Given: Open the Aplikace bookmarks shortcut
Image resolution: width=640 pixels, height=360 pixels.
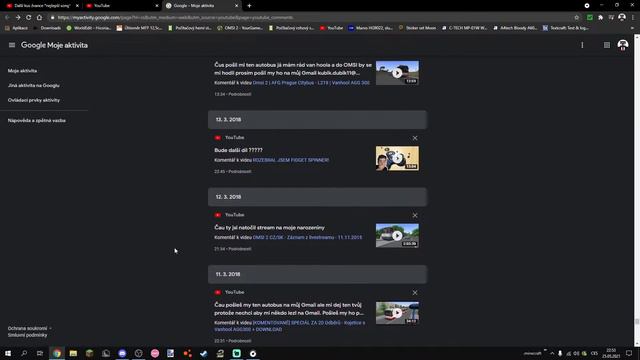Looking at the screenshot, I should pos(16,28).
